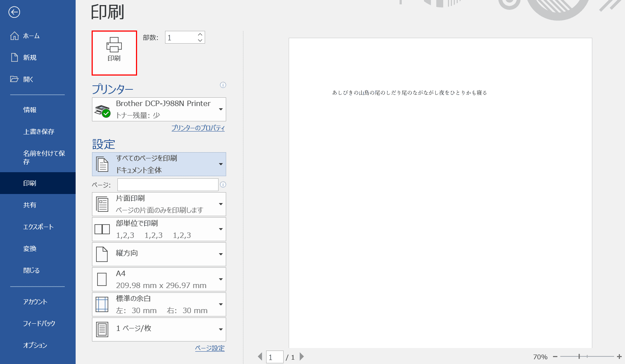Open フィードバック in the sidebar
Viewport: 625px width, 364px height.
pyautogui.click(x=38, y=323)
